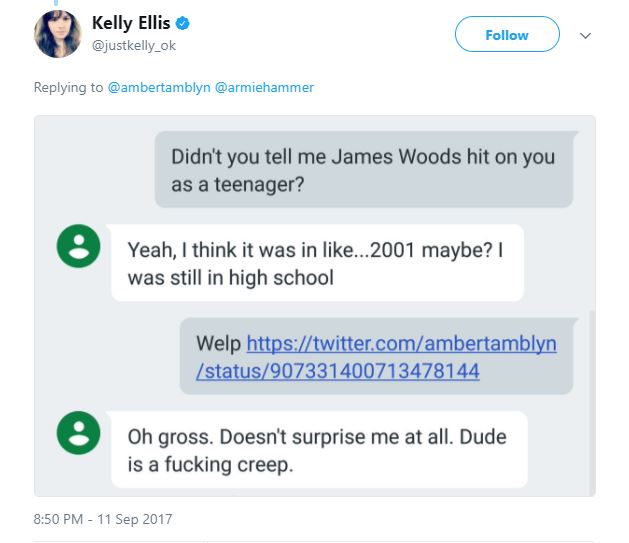Expand the tweet options chevron menu
The height and width of the screenshot is (543, 629).
[585, 35]
